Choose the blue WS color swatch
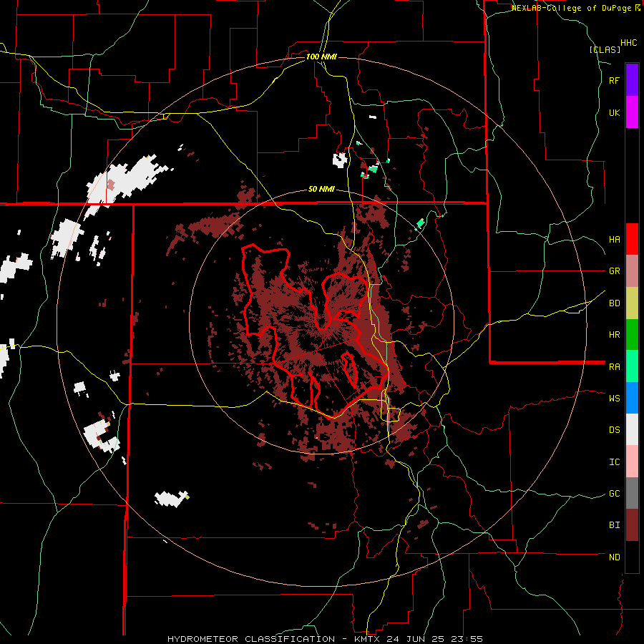This screenshot has width=644, height=644. 632,398
